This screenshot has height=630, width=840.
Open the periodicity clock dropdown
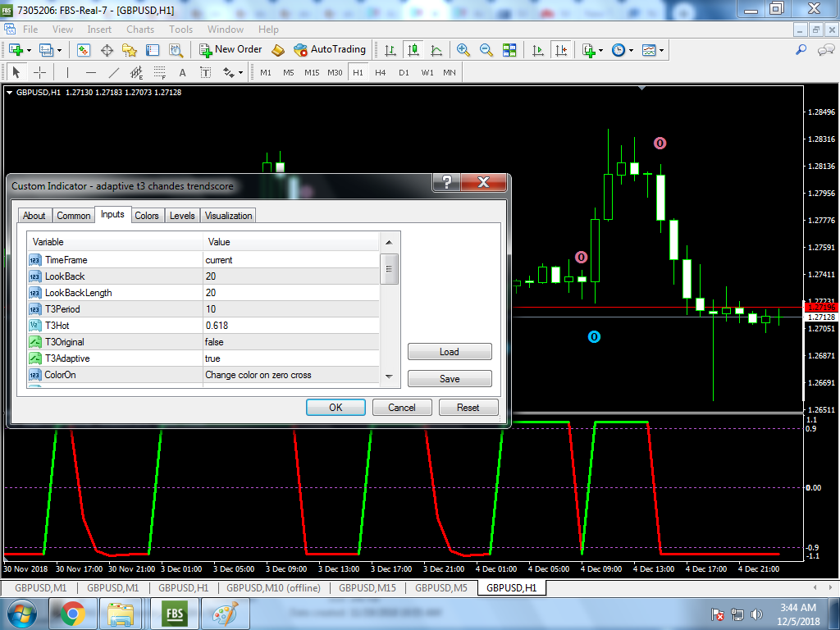[x=631, y=50]
